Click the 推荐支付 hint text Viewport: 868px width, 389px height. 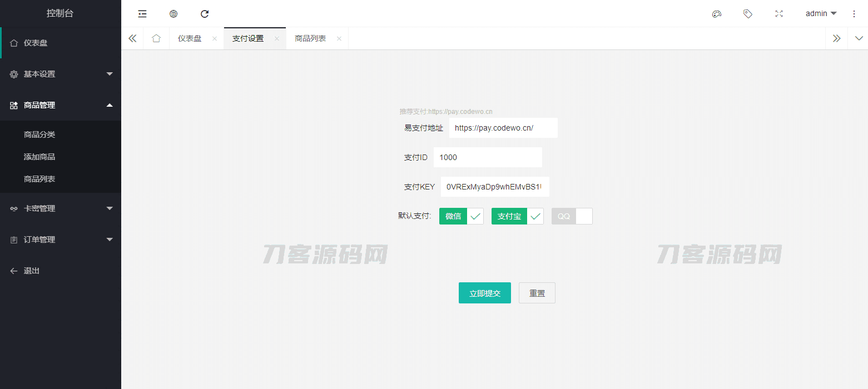pos(446,111)
